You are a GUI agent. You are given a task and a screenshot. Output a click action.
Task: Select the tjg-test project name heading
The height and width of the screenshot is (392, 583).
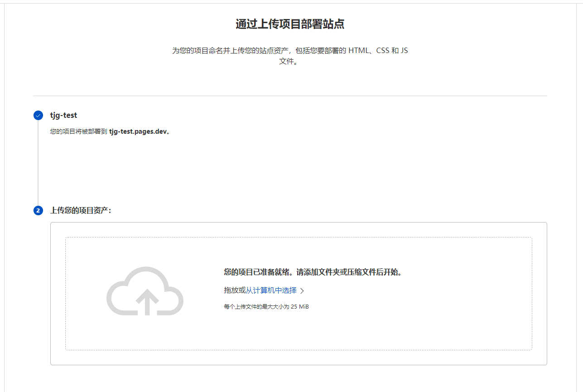[x=63, y=116]
